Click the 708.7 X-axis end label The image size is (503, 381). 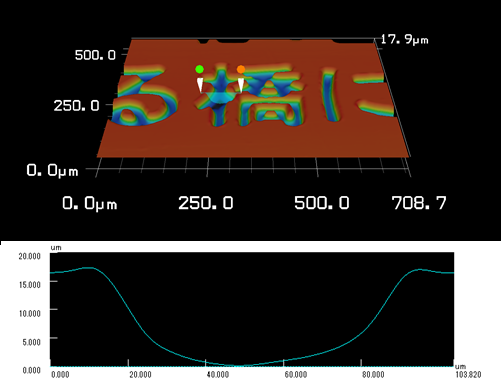(419, 203)
